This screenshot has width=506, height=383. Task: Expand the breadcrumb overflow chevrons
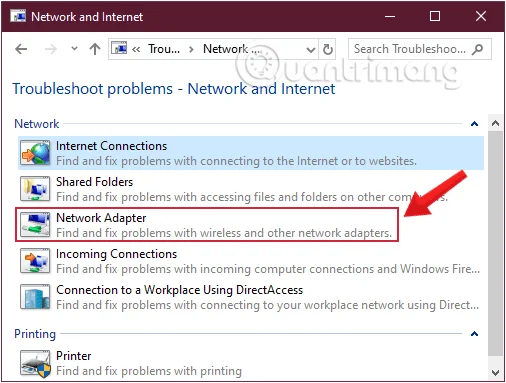tap(136, 49)
